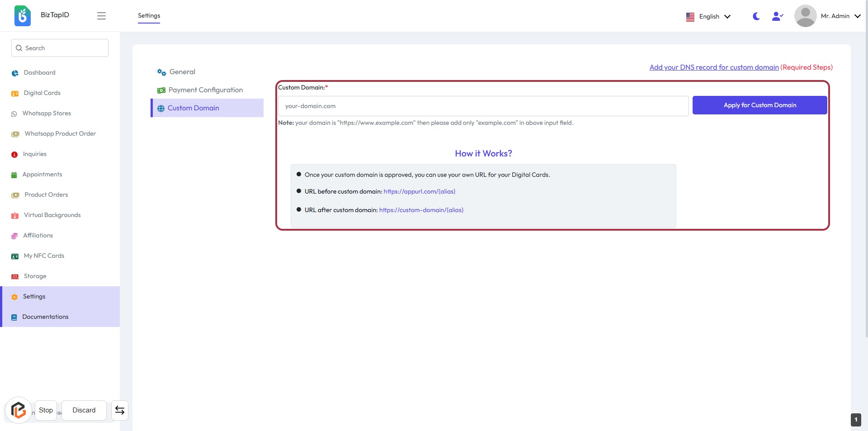Select the General settings tab
Screen dimensions: 868x431
182,72
